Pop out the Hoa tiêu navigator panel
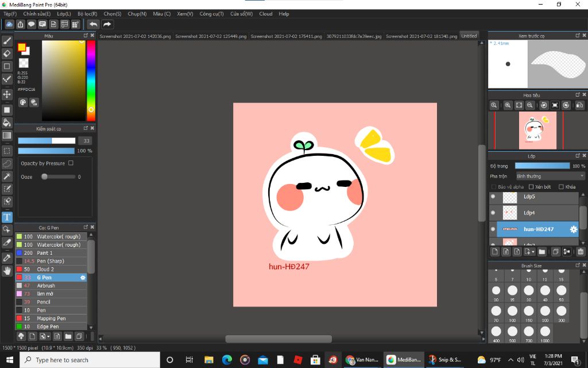 point(578,95)
